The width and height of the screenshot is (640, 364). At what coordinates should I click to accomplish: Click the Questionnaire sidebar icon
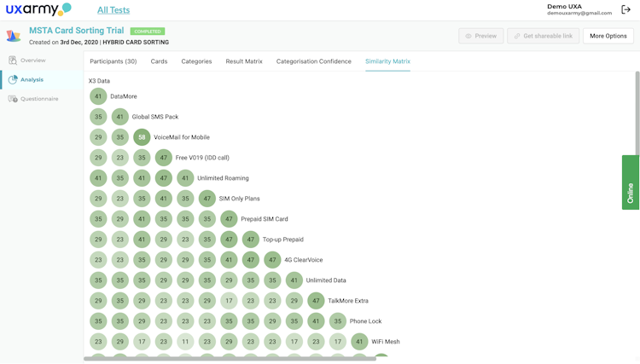13,99
